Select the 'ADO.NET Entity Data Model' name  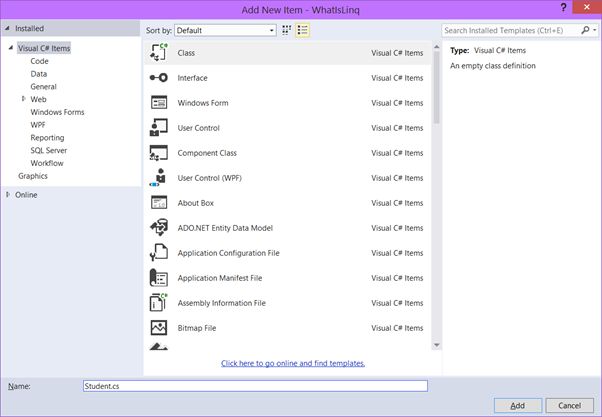pyautogui.click(x=225, y=228)
